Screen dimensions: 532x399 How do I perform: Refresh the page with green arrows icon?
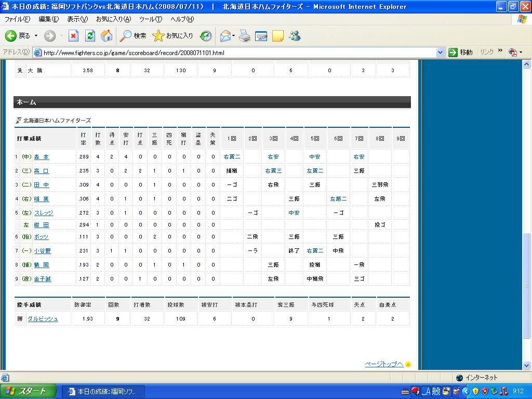(x=90, y=36)
